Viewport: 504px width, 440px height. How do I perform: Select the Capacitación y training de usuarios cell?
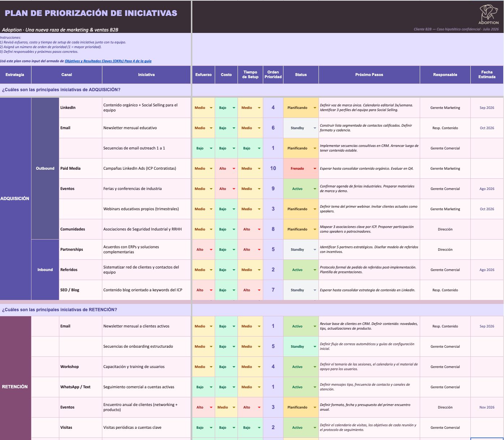pos(146,367)
